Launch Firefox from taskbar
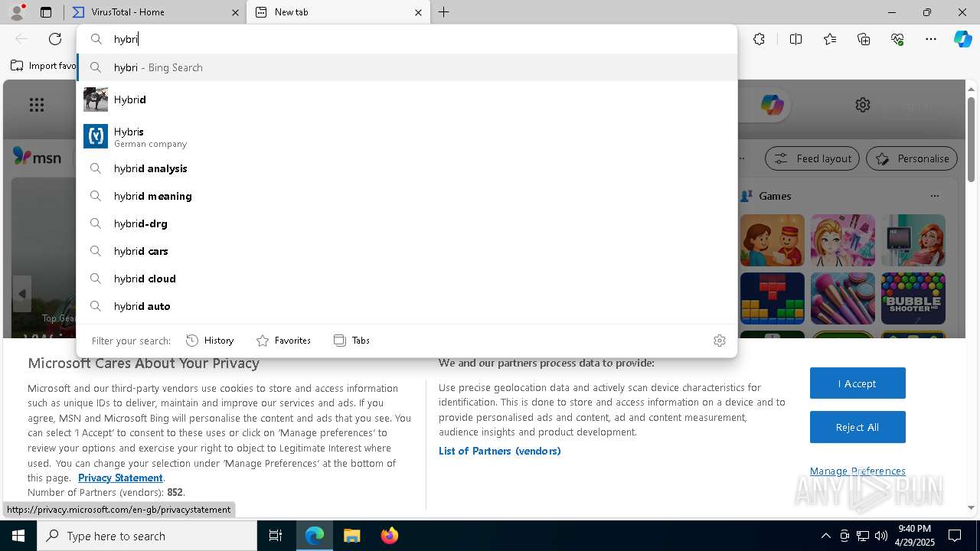Image resolution: width=980 pixels, height=551 pixels. [x=389, y=536]
